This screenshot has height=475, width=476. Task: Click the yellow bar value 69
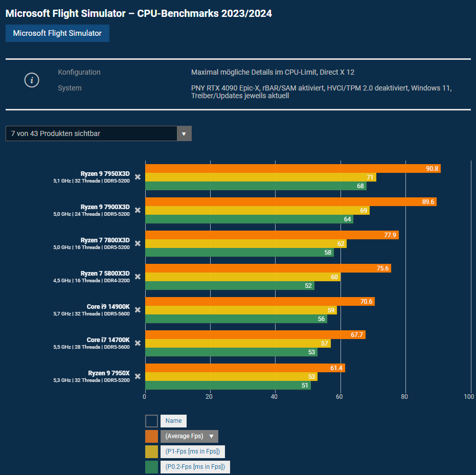364,210
